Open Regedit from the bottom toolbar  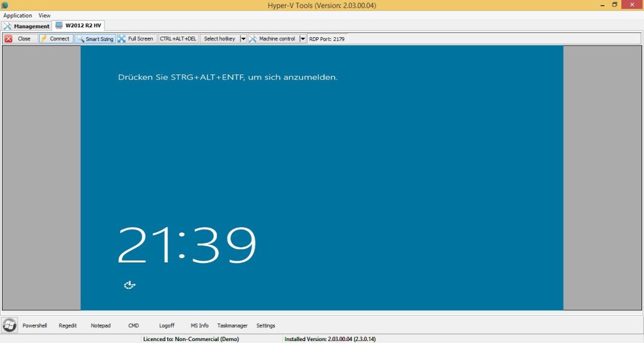(67, 326)
